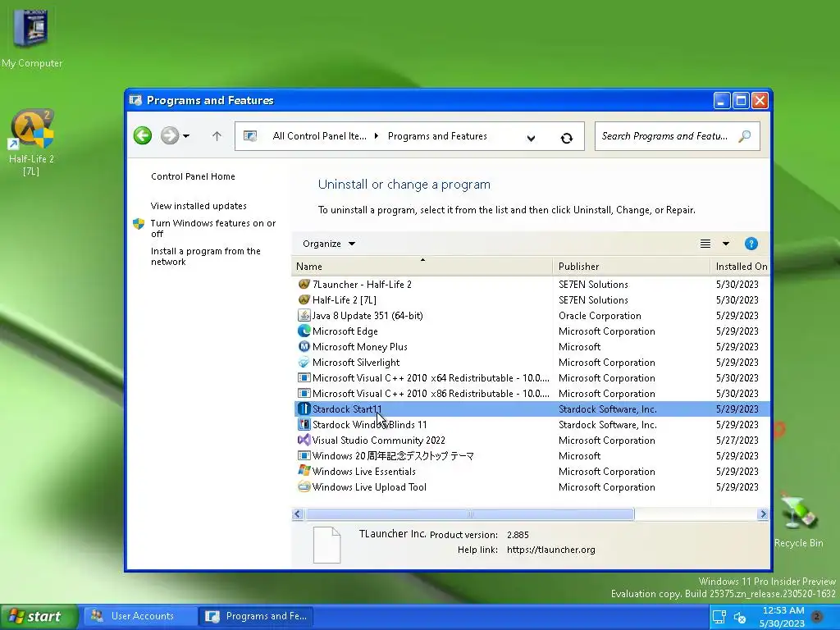The width and height of the screenshot is (840, 630).
Task: Click All Control Panel Items breadcrumb
Action: coord(319,136)
